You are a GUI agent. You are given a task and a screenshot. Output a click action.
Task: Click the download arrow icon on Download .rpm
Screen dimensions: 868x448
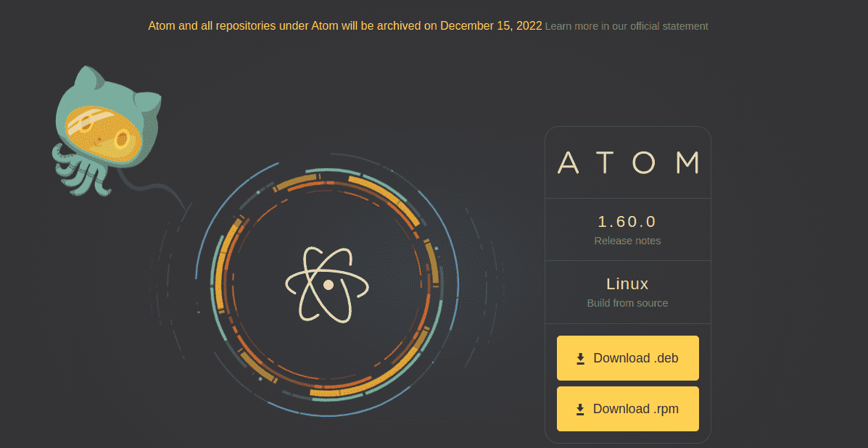pyautogui.click(x=580, y=410)
